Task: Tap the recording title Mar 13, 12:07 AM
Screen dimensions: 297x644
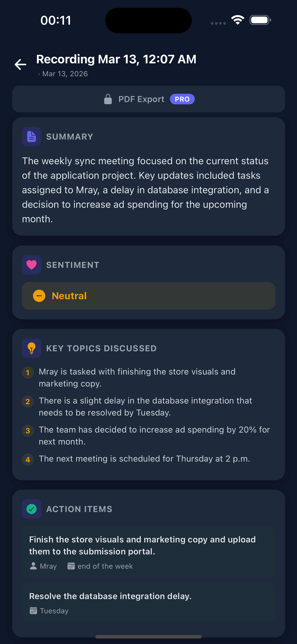Action: tap(116, 59)
